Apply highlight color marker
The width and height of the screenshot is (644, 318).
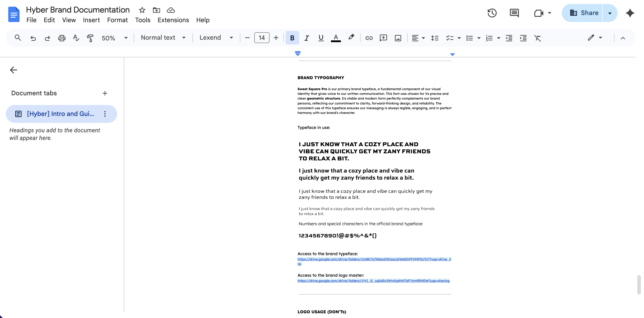[351, 37]
